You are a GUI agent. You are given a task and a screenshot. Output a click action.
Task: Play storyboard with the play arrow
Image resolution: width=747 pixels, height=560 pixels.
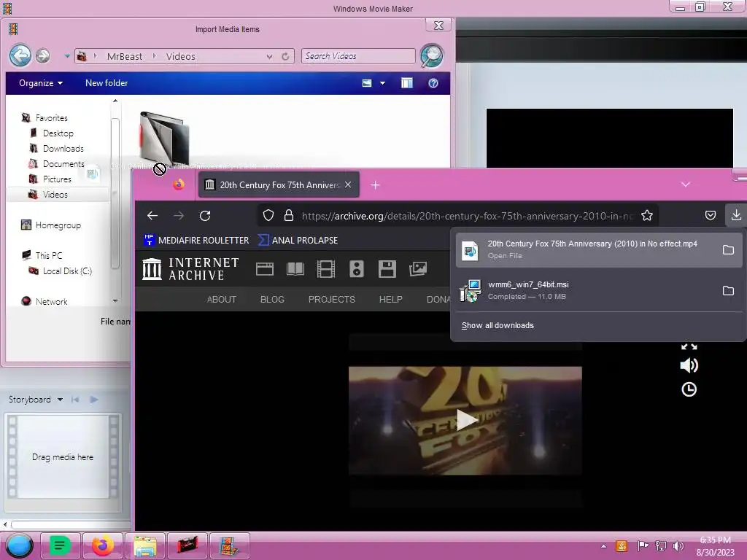(x=94, y=399)
